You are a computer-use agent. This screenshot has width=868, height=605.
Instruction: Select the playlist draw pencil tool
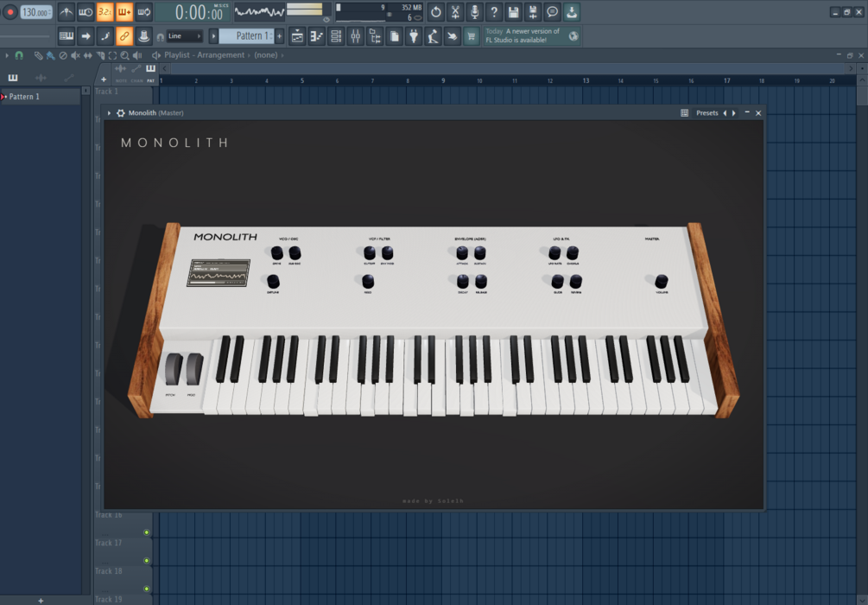click(x=38, y=54)
